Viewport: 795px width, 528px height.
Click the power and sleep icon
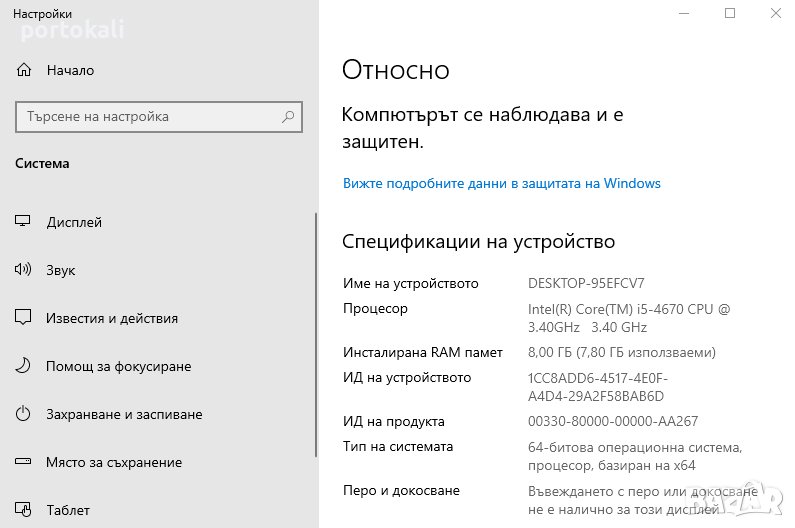23,414
